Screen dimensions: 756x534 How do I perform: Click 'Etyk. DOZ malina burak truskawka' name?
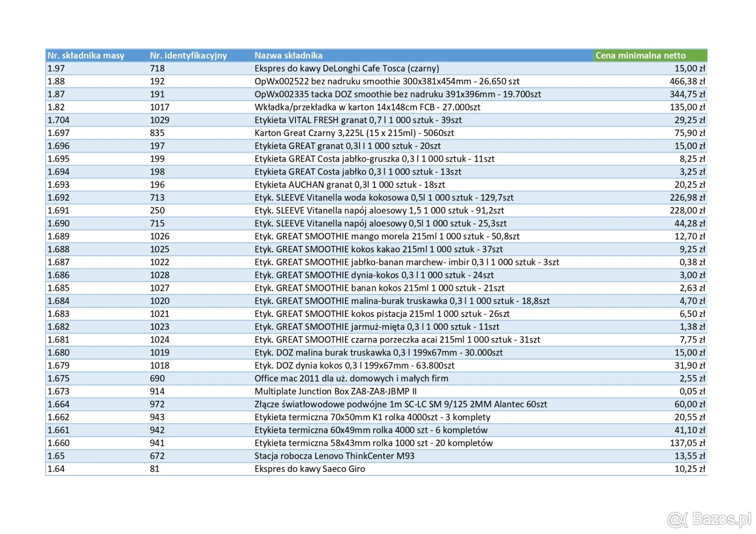click(x=378, y=353)
